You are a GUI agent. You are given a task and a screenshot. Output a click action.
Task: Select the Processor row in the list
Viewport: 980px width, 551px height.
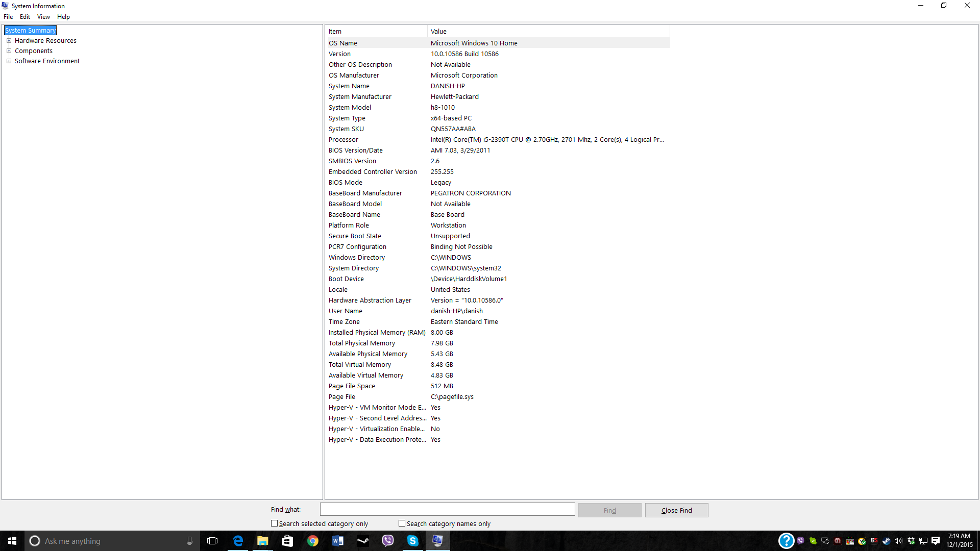click(x=344, y=140)
